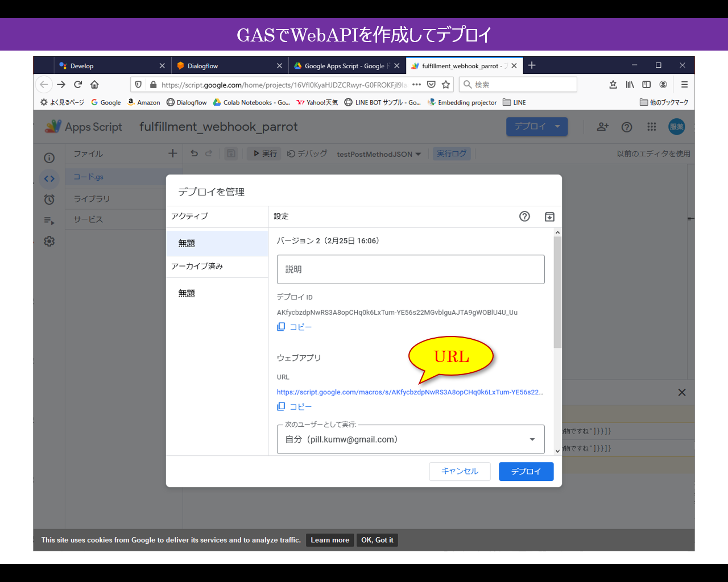Viewport: 728px width, 582px height.
Task: Open 他のブックマーク folder
Action: [664, 102]
